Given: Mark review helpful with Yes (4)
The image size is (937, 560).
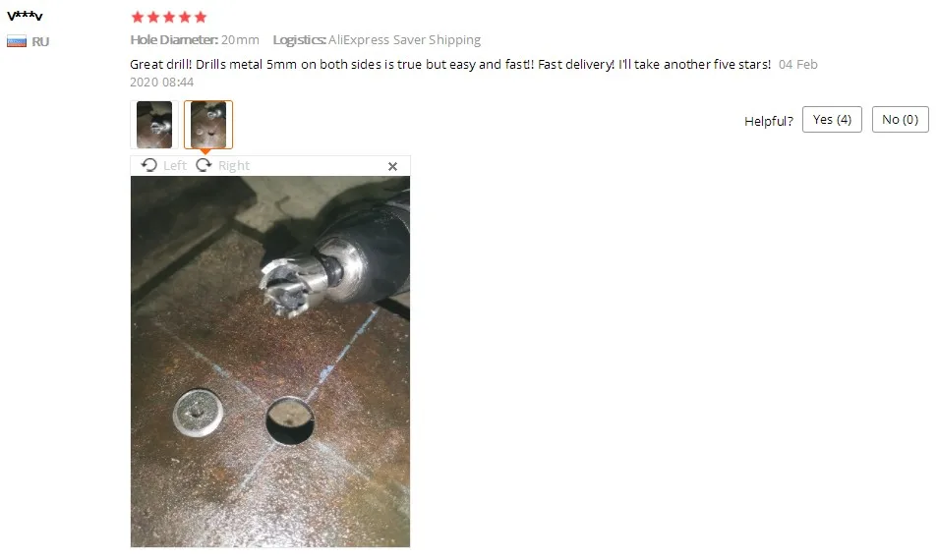Looking at the screenshot, I should pyautogui.click(x=832, y=120).
